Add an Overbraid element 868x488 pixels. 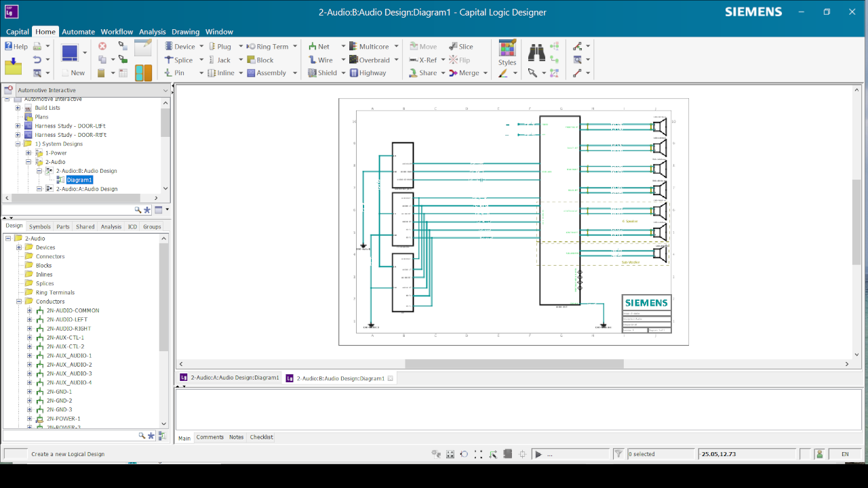tap(370, 60)
